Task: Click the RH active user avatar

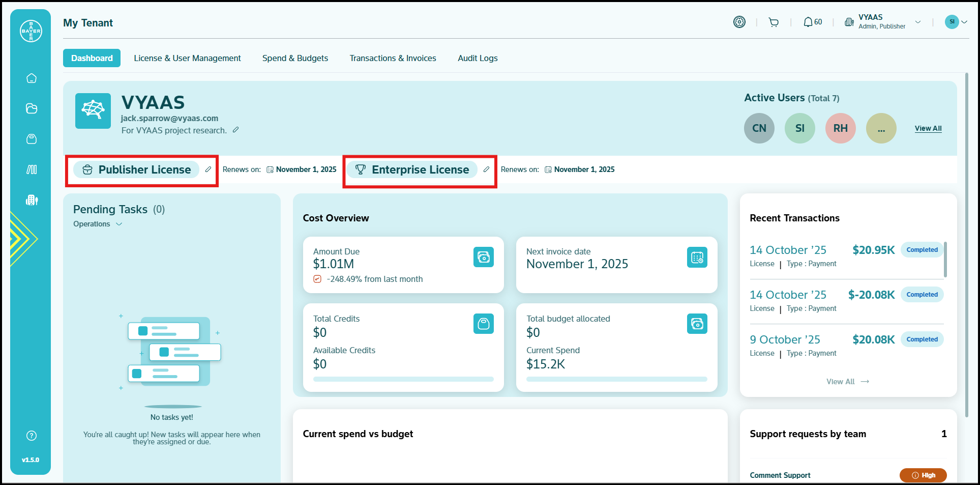Action: point(840,128)
